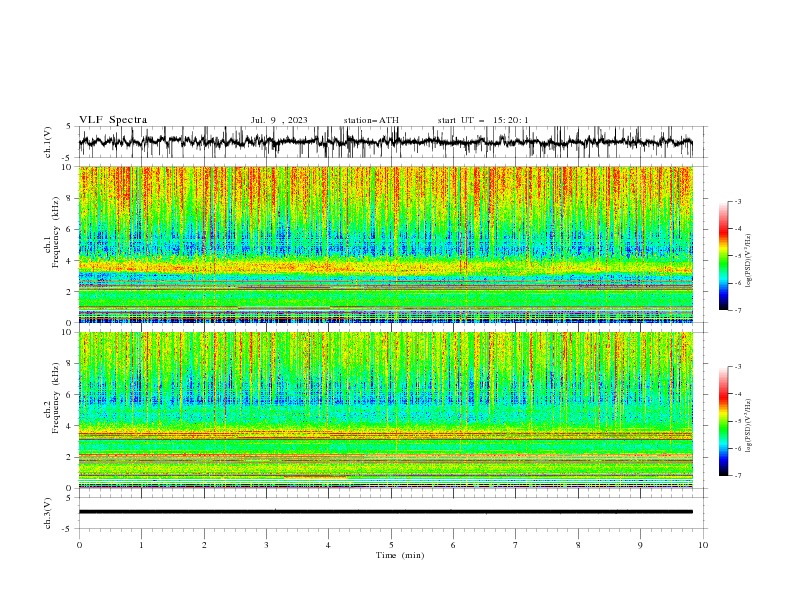Click the ch.1 'Frequency (kHz)' axis label
This screenshot has height=612, width=792.
[x=56, y=233]
